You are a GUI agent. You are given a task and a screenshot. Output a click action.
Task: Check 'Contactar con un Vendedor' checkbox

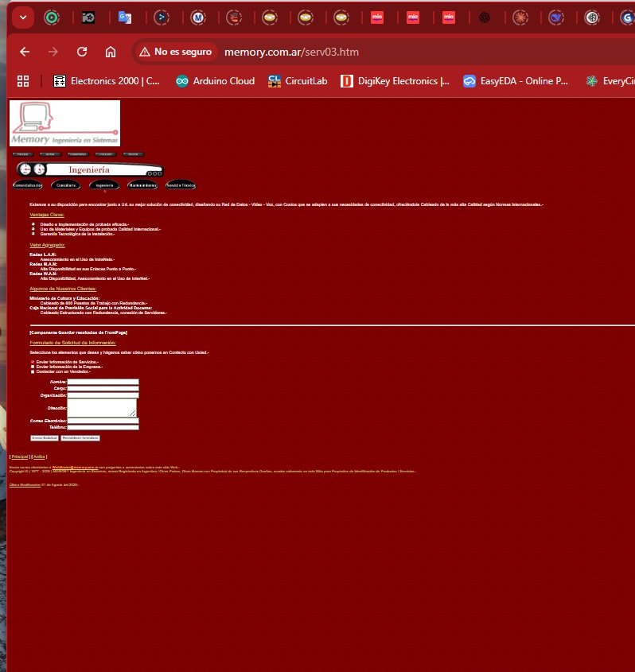(33, 371)
